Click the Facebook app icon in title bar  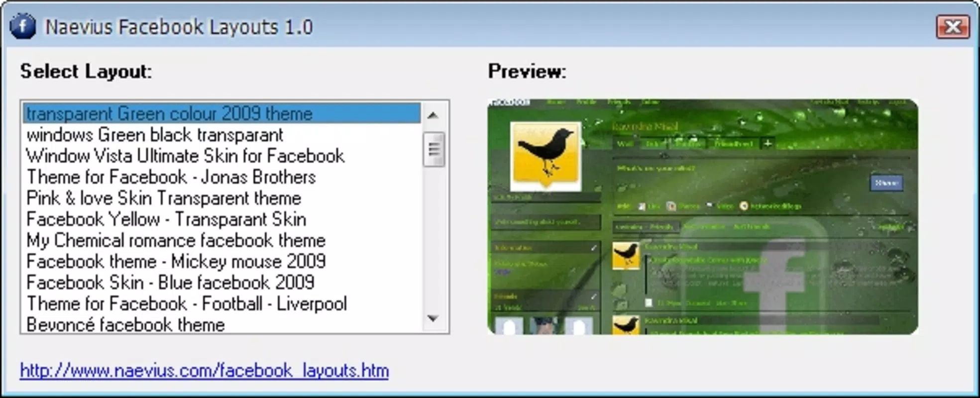22,26
